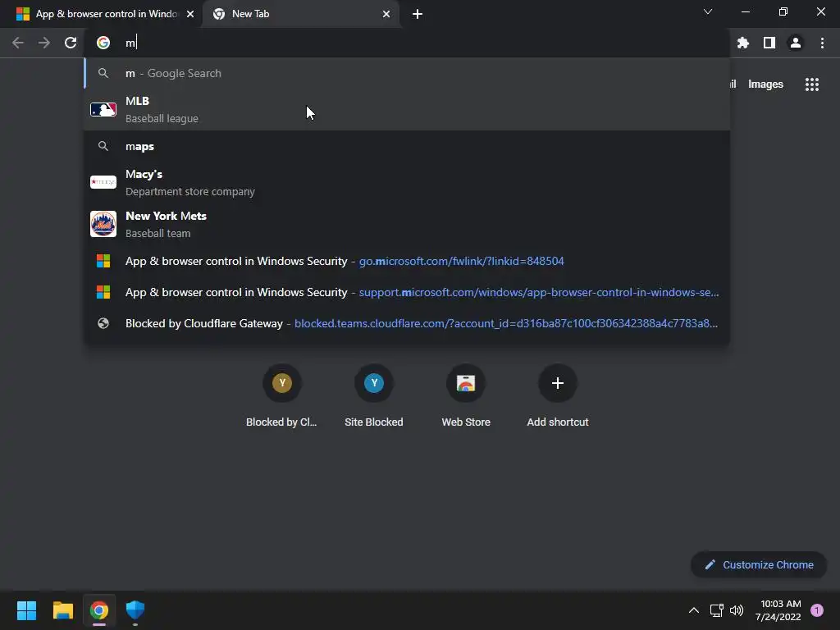Image resolution: width=840 pixels, height=630 pixels.
Task: Choose New York Mets suggestion
Action: (407, 224)
